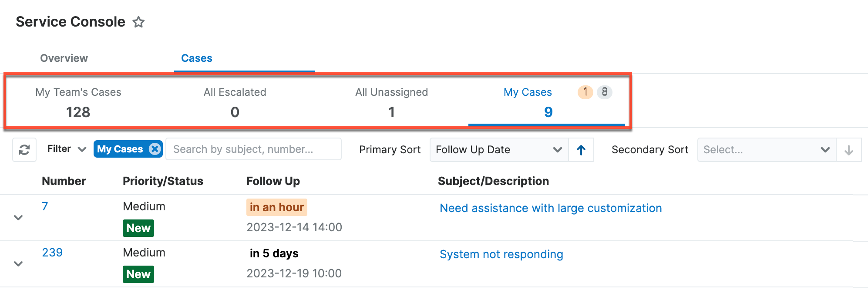Open Need assistance with large customization case
Viewport: 868px width, 290px height.
point(551,208)
